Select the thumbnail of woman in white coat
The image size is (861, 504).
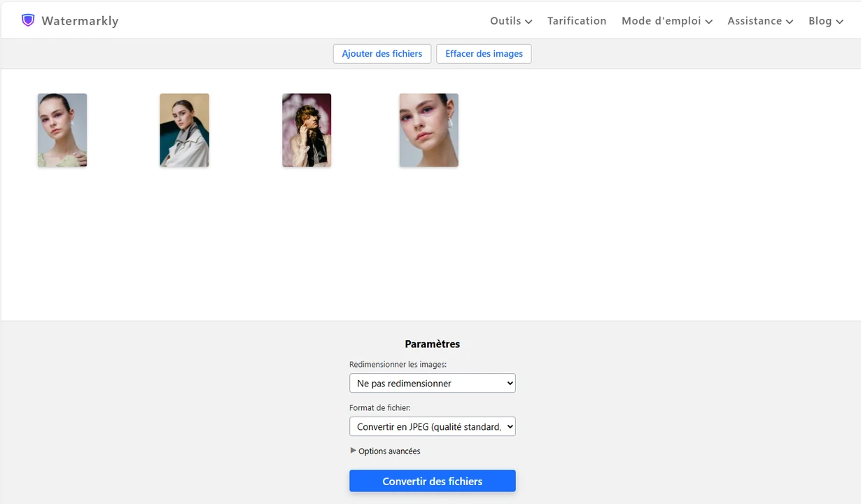click(184, 130)
